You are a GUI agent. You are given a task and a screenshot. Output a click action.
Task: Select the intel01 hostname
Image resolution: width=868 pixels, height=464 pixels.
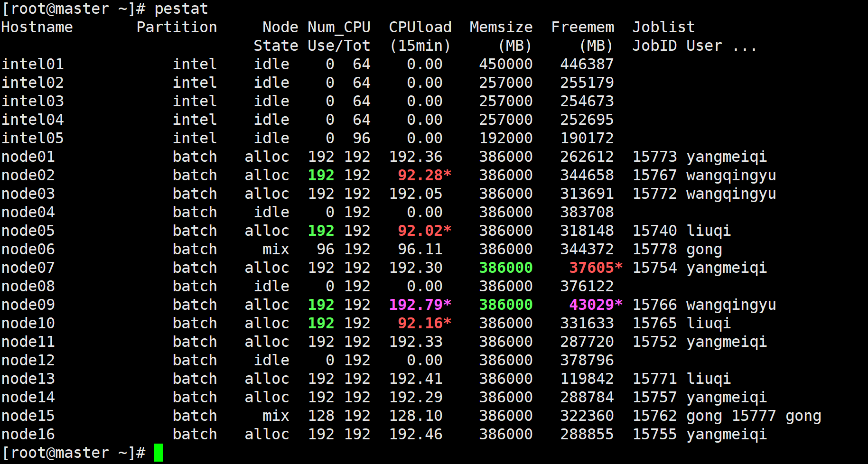(x=33, y=64)
